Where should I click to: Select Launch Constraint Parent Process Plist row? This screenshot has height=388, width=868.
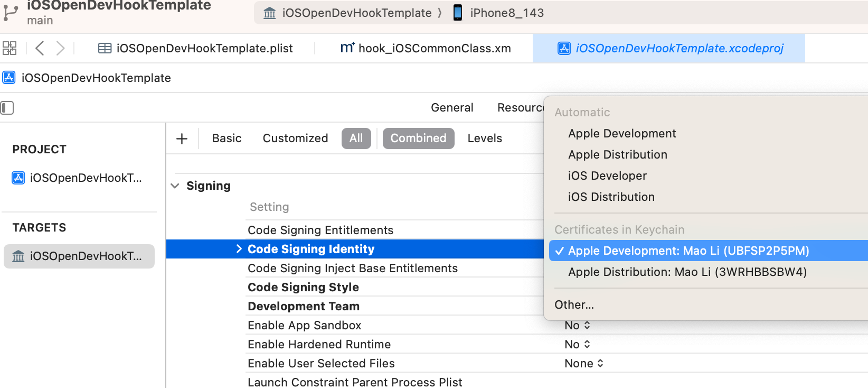pos(355,382)
